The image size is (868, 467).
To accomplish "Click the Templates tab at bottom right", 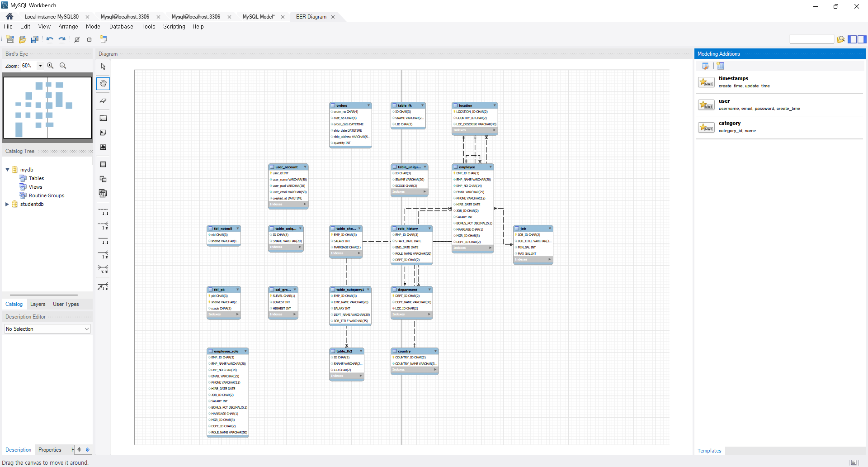I will [709, 451].
